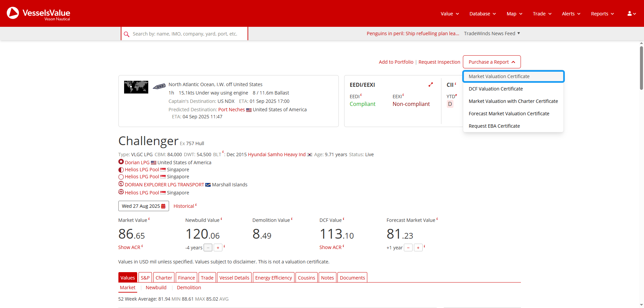Decrease Newbuild Value years with minus
The image size is (644, 308).
tap(208, 248)
